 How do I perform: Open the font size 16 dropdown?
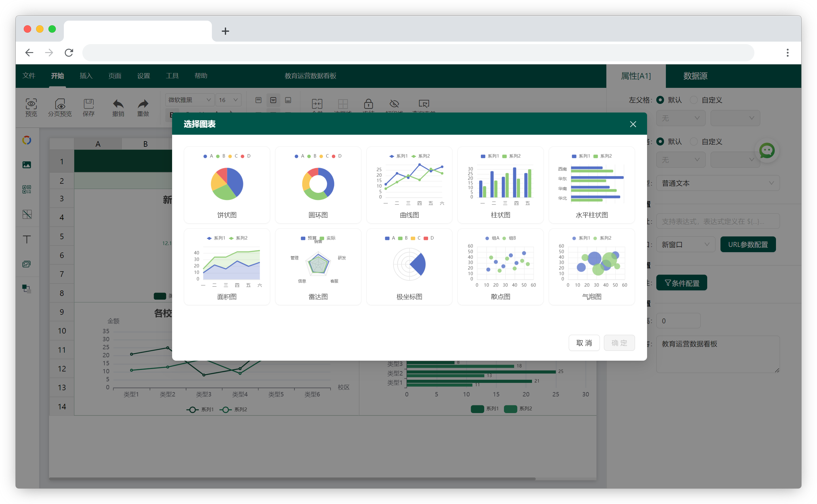click(x=229, y=100)
